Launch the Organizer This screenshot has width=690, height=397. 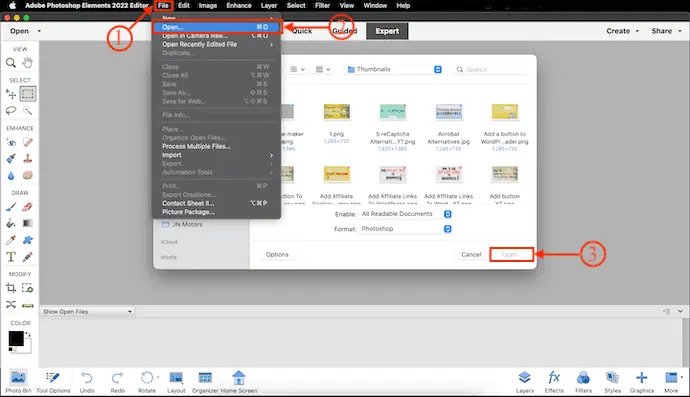point(205,381)
